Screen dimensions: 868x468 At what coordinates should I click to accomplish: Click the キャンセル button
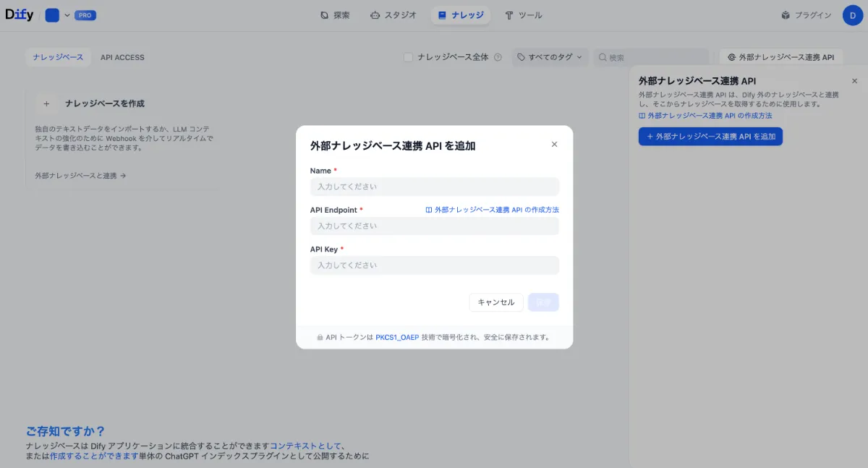pyautogui.click(x=496, y=302)
